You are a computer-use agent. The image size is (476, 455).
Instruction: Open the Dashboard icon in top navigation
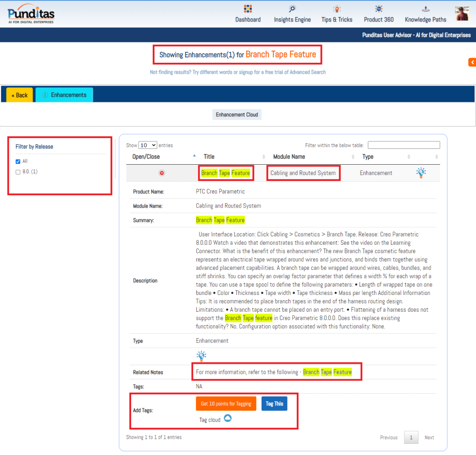pos(248,9)
